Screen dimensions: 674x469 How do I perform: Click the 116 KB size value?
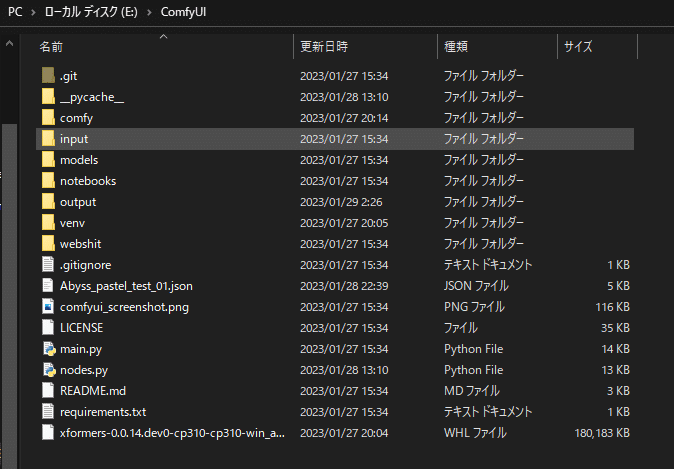tap(612, 307)
